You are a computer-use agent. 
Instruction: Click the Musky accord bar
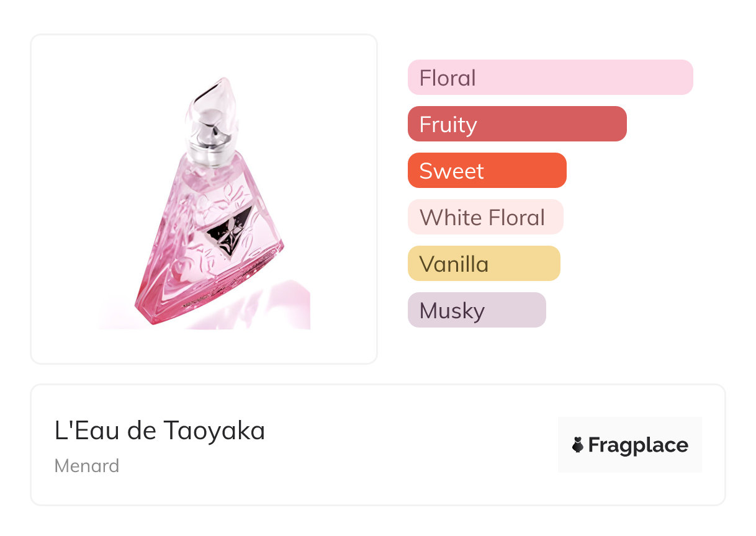click(477, 310)
